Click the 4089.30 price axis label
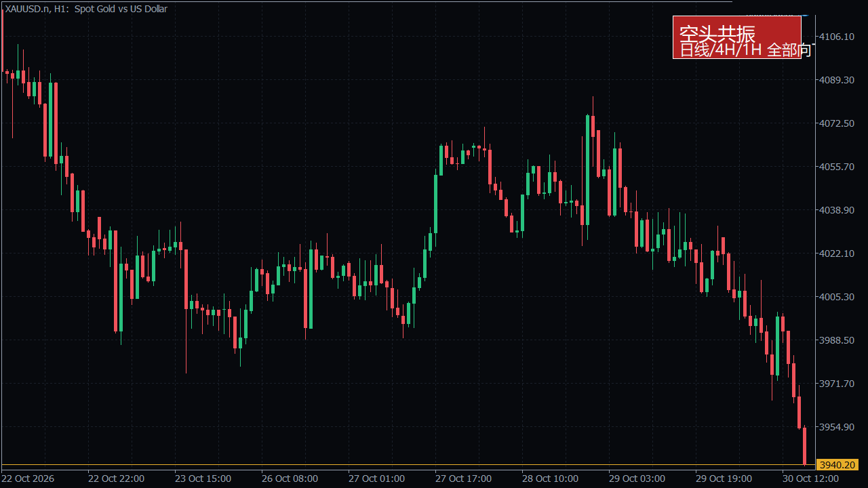 coord(837,80)
